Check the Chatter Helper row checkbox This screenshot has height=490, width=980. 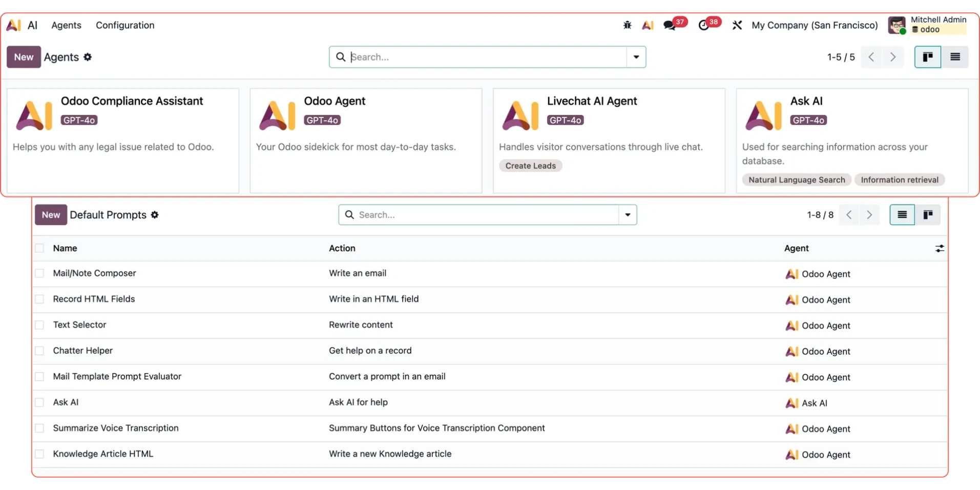pos(39,351)
